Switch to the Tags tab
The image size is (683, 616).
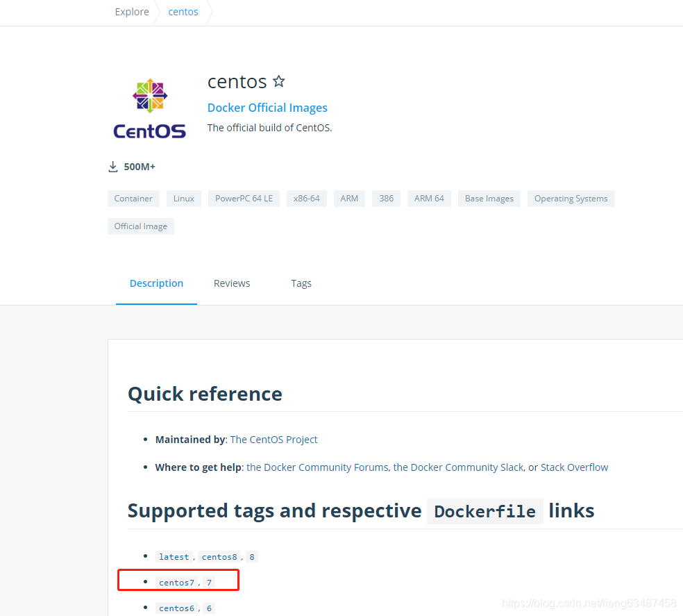click(301, 283)
